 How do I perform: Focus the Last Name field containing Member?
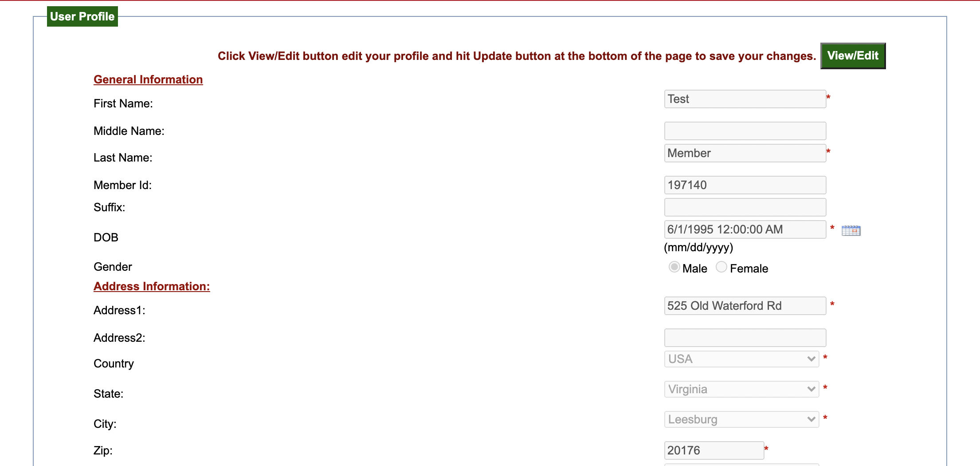[745, 153]
